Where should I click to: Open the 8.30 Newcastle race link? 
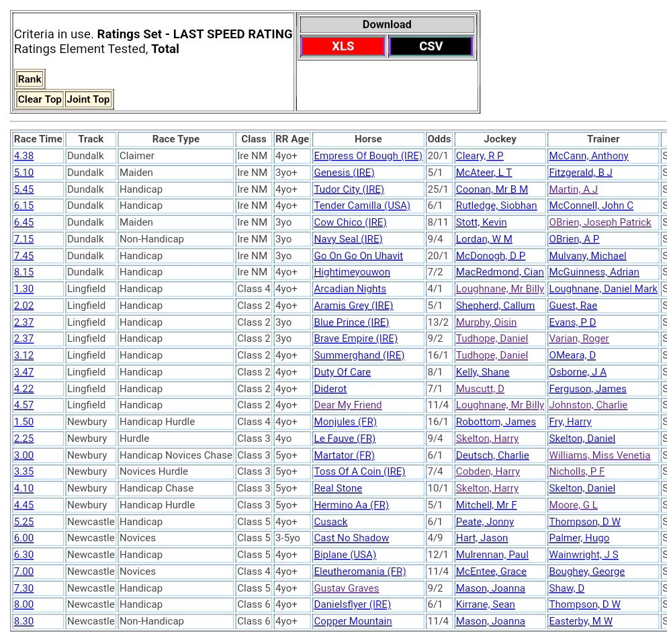coord(24,621)
